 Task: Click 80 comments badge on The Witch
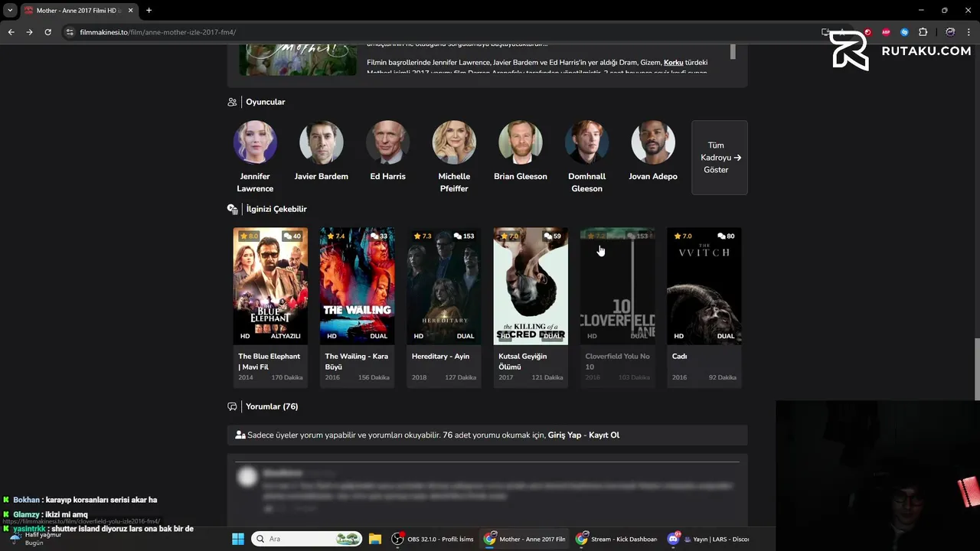727,236
